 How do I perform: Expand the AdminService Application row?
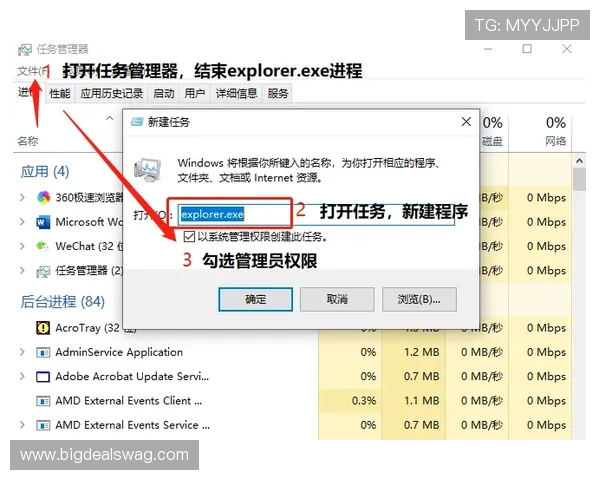pyautogui.click(x=22, y=352)
